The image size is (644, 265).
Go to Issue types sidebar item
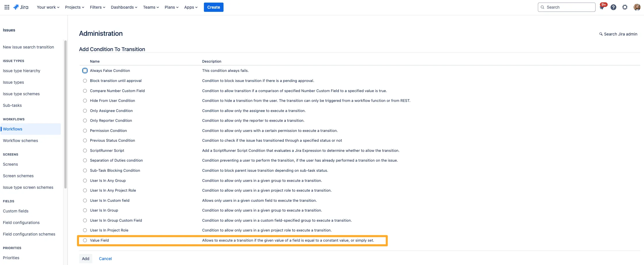tap(13, 82)
